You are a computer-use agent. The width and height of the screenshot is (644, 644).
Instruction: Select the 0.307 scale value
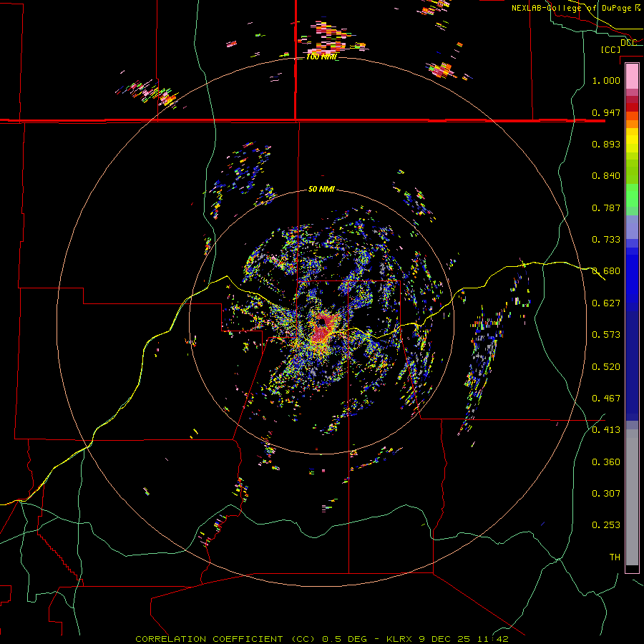click(x=606, y=494)
